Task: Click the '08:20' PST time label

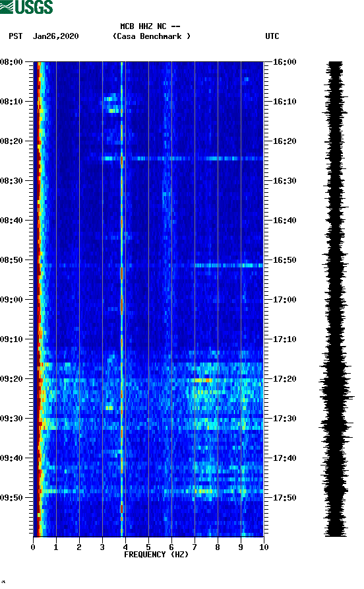Action: pos(11,141)
